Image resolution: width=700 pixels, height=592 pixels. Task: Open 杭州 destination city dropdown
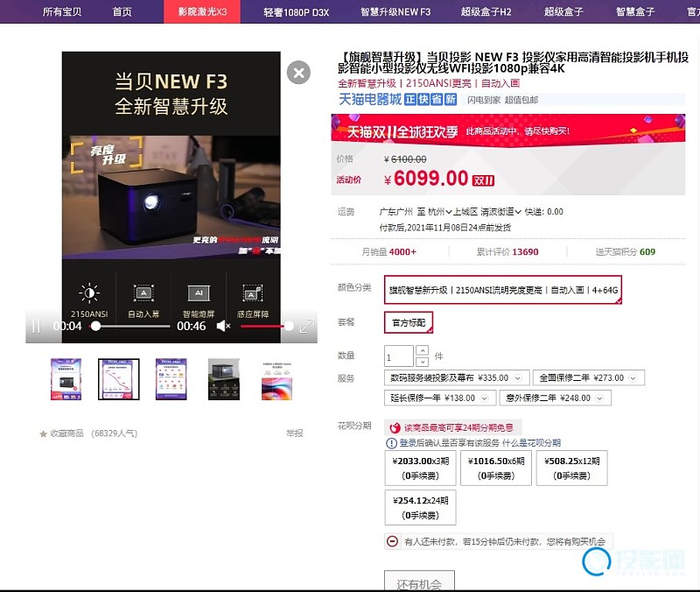pyautogui.click(x=440, y=211)
